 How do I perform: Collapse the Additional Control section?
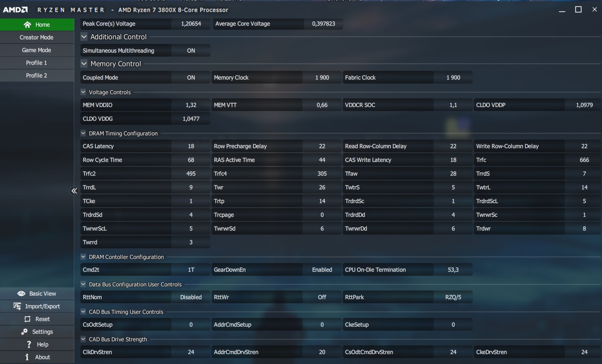84,37
